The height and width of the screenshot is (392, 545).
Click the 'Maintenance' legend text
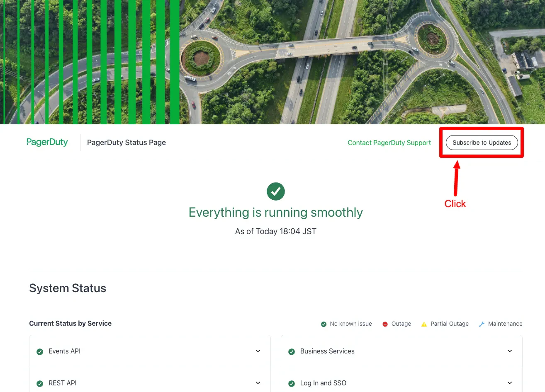point(505,324)
